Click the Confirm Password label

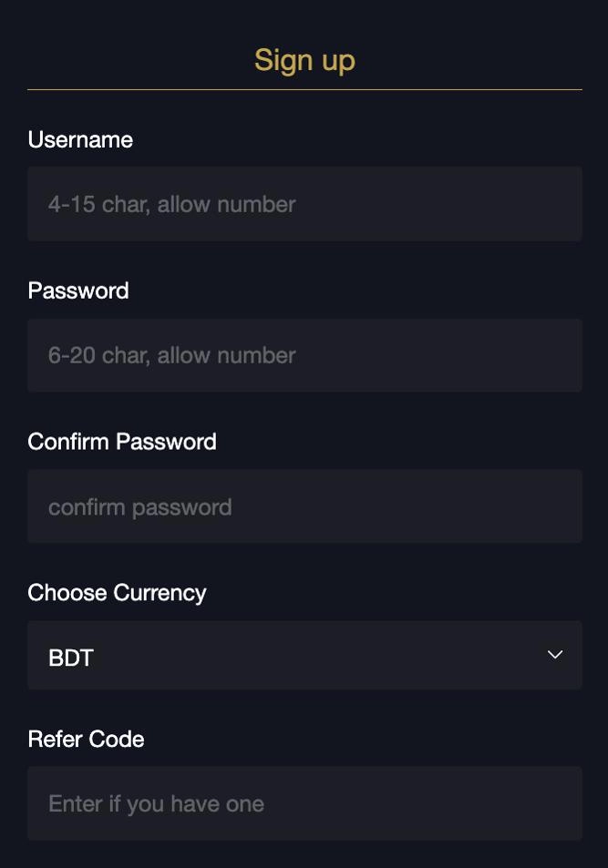pyautogui.click(x=122, y=442)
